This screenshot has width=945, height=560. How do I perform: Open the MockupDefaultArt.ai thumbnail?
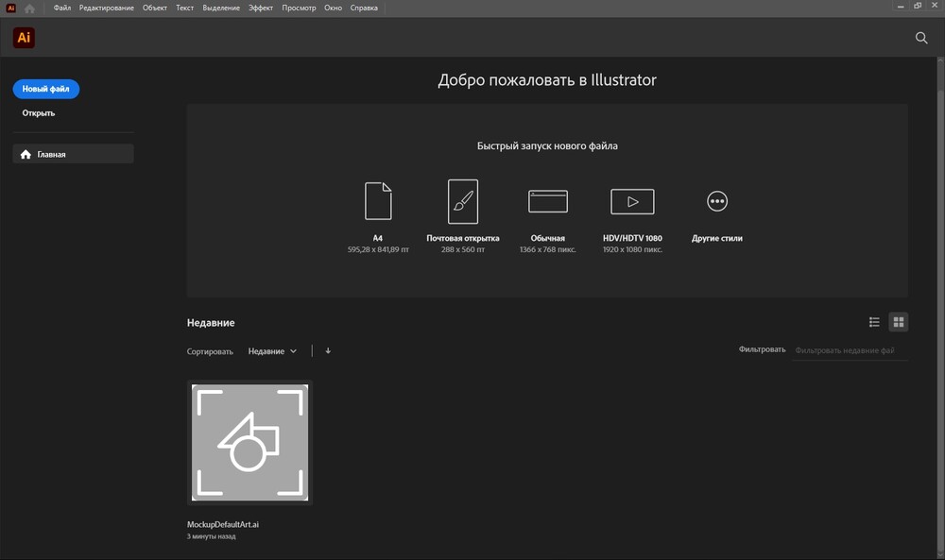(x=249, y=442)
